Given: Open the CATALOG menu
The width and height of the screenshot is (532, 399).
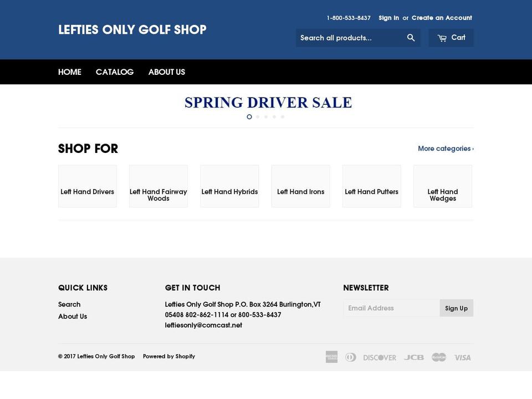Looking at the screenshot, I should pos(114,71).
